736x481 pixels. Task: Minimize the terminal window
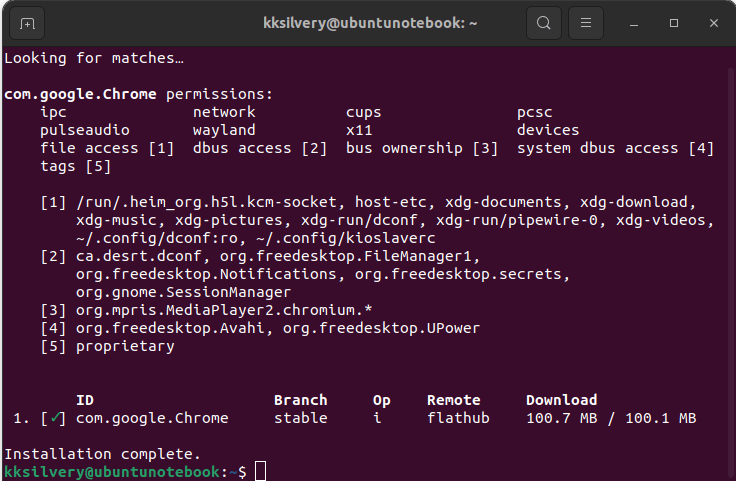point(634,23)
